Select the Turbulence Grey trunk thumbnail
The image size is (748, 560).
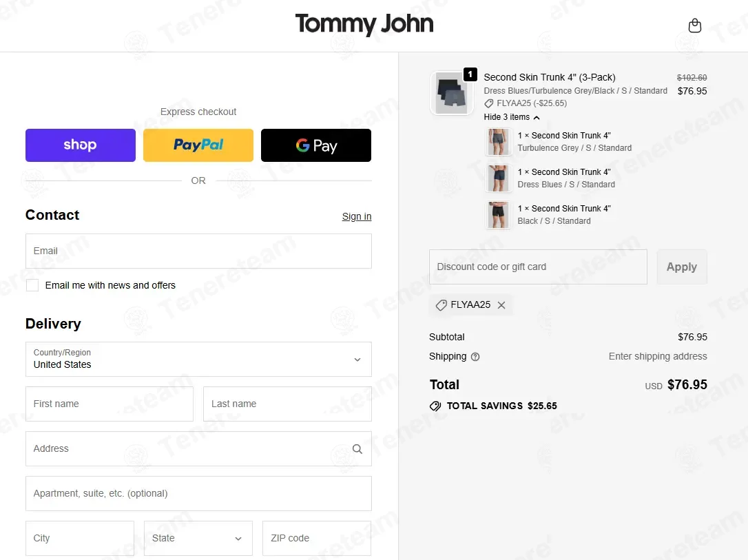coord(498,142)
